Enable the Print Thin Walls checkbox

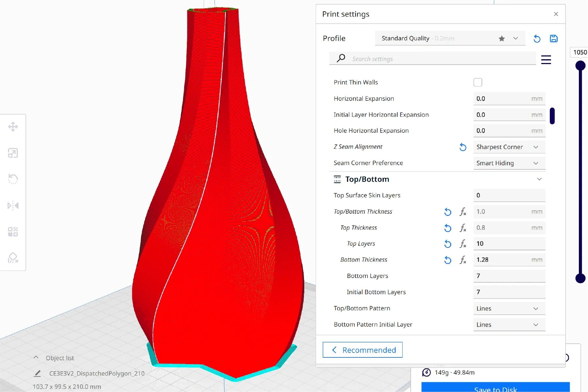pyautogui.click(x=478, y=82)
